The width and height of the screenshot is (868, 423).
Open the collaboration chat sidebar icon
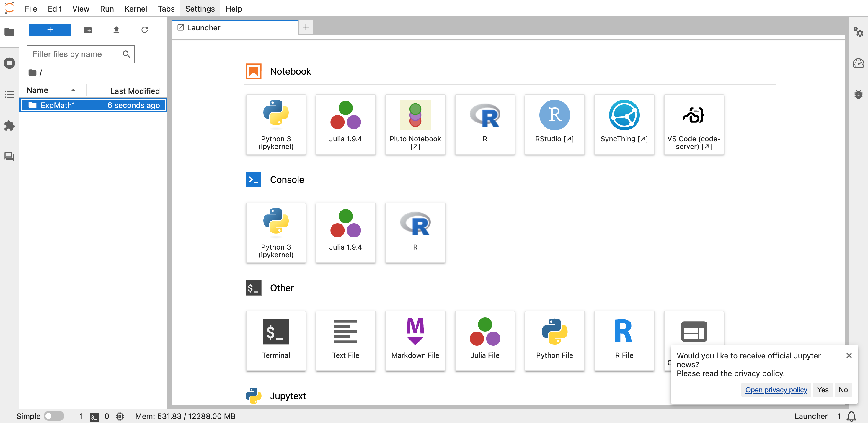(9, 157)
